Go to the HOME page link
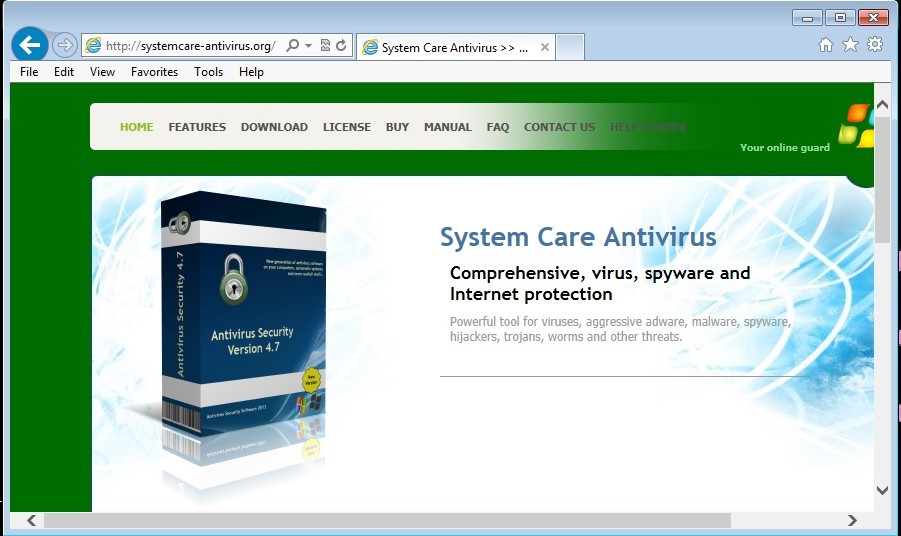 [x=137, y=127]
